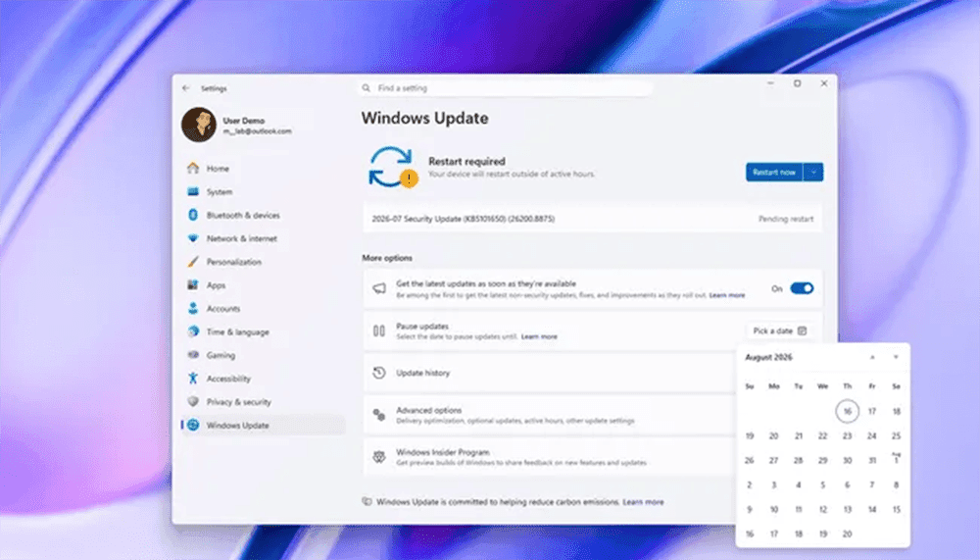
Task: Click the Advanced options gears icon
Action: click(x=379, y=415)
